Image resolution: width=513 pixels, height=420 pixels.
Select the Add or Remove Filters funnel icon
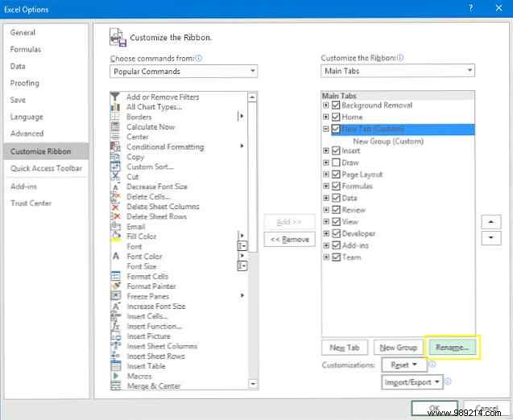[115, 97]
